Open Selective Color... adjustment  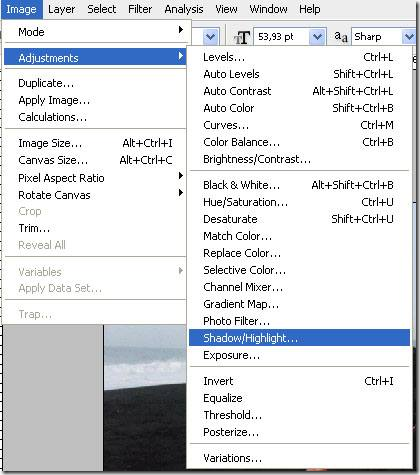pos(299,270)
